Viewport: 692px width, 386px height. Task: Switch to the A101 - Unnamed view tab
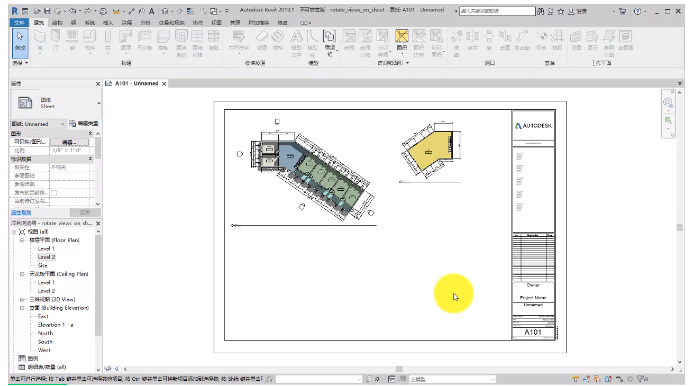[136, 83]
